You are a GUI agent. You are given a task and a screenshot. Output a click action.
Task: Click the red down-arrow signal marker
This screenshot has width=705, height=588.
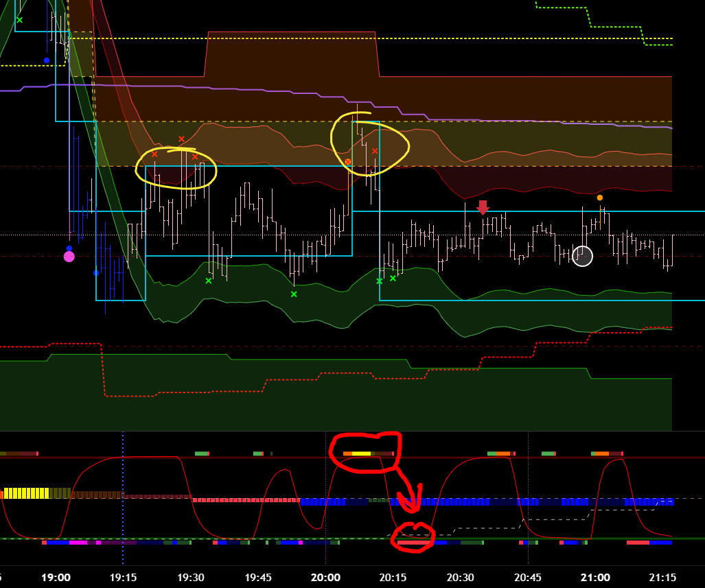pyautogui.click(x=483, y=207)
